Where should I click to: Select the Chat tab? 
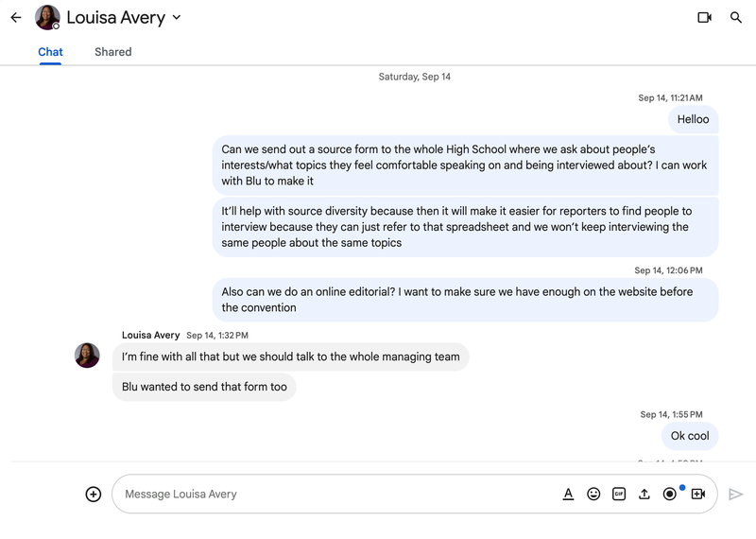pyautogui.click(x=50, y=52)
